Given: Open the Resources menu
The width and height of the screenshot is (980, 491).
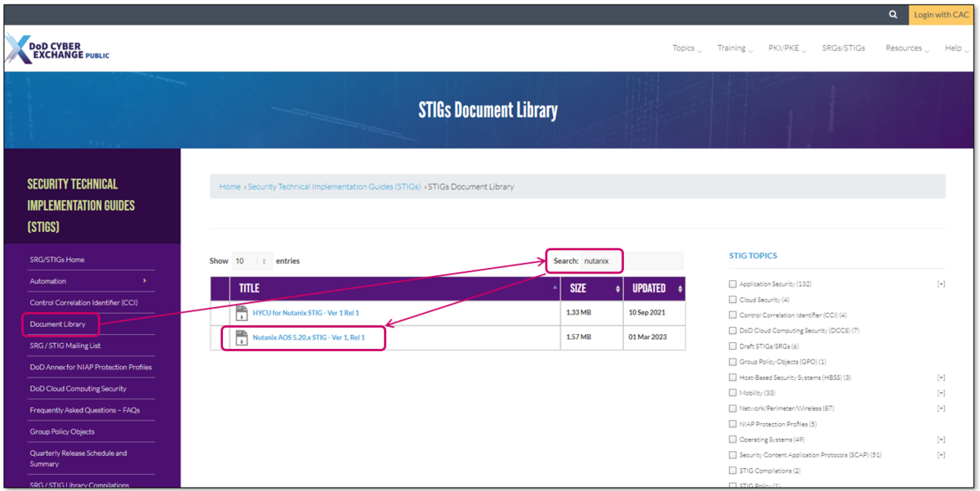Looking at the screenshot, I should coord(907,48).
